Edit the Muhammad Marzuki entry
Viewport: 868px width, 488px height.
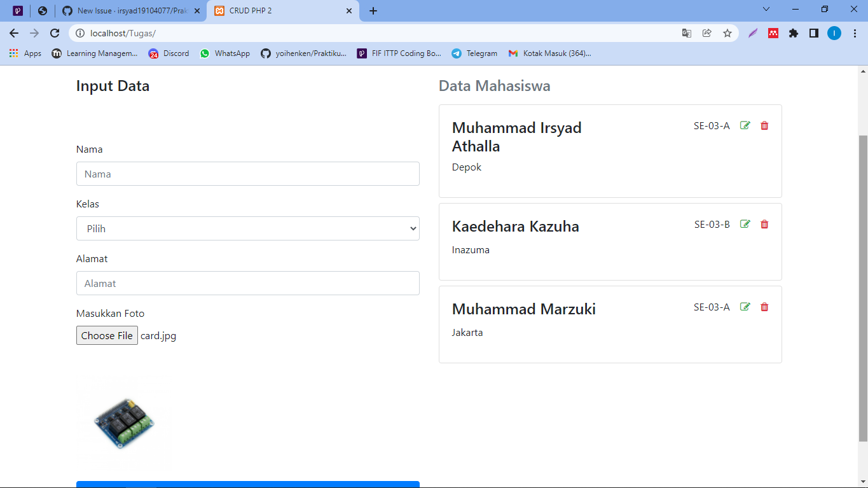coord(745,307)
